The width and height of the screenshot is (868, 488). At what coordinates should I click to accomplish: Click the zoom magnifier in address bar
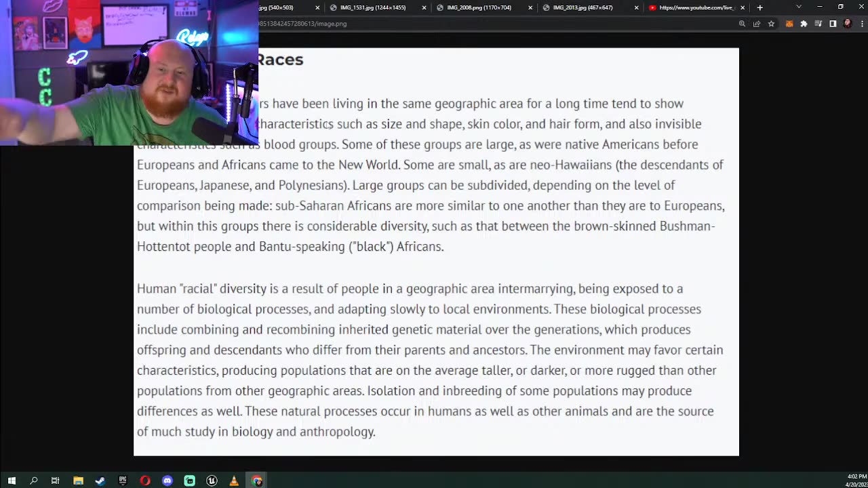pos(742,24)
